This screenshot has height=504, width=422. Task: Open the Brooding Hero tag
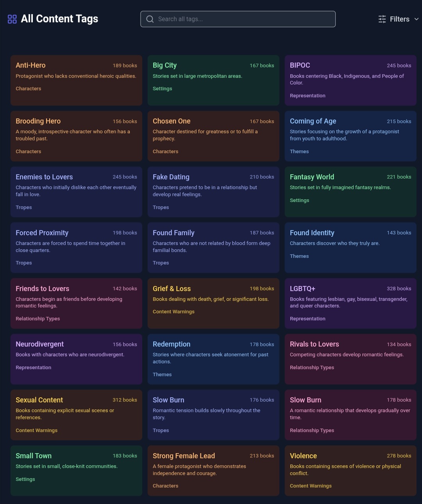[x=76, y=136]
